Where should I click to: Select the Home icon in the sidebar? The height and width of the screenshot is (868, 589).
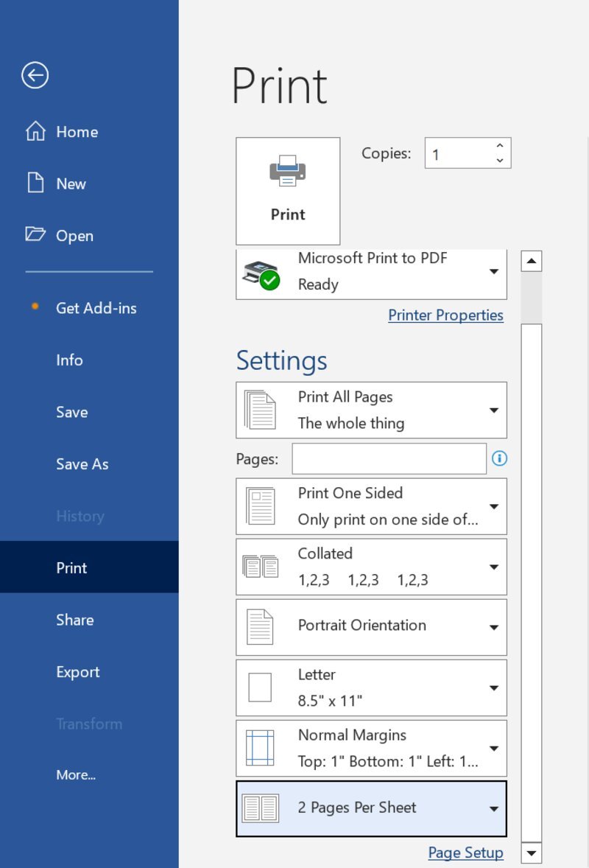[35, 131]
